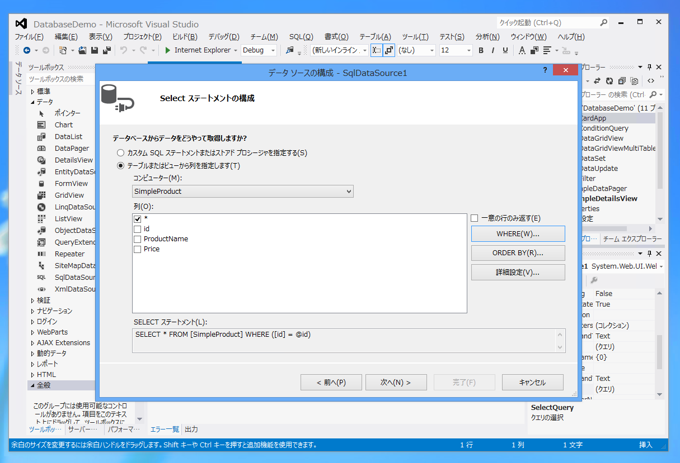Open the 編集(E) menu
Image resolution: width=680 pixels, height=463 pixels.
[x=66, y=37]
